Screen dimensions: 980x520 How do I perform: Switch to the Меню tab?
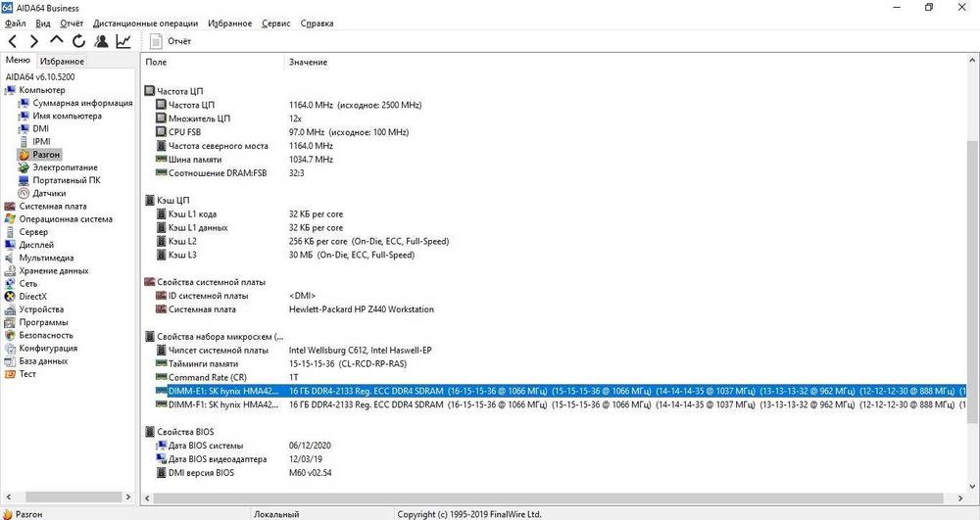point(18,60)
